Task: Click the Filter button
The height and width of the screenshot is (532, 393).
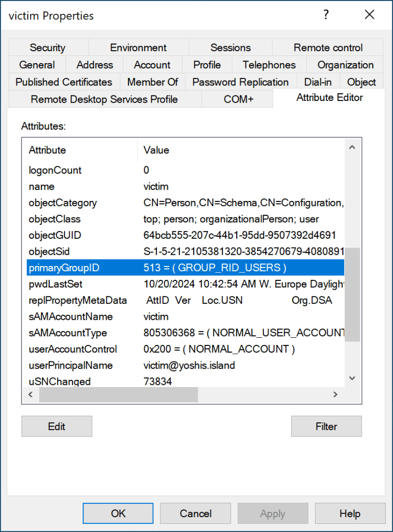Action: (x=326, y=426)
